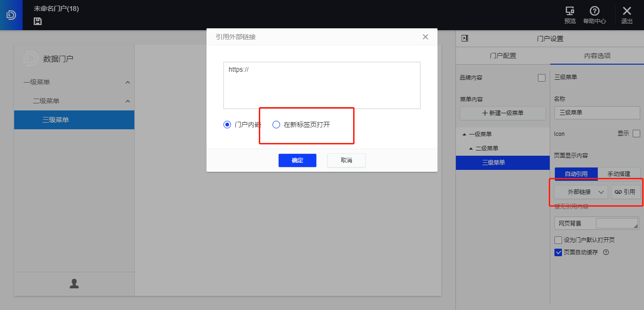The height and width of the screenshot is (310, 644).
Task: Click the https:// URL input field
Action: 322,85
